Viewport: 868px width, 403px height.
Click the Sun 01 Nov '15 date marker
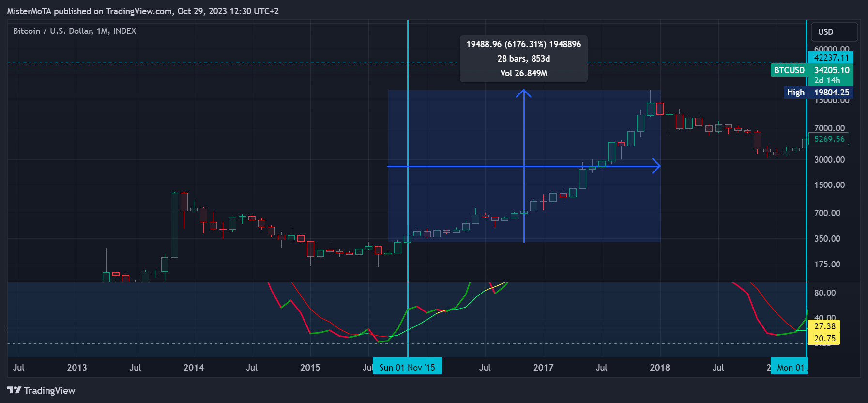pos(407,368)
